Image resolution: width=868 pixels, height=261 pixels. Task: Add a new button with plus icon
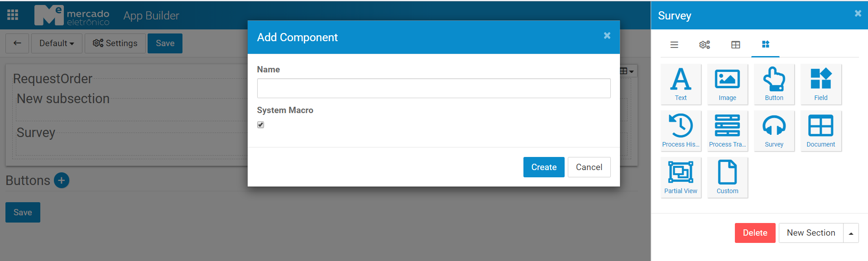pyautogui.click(x=62, y=180)
